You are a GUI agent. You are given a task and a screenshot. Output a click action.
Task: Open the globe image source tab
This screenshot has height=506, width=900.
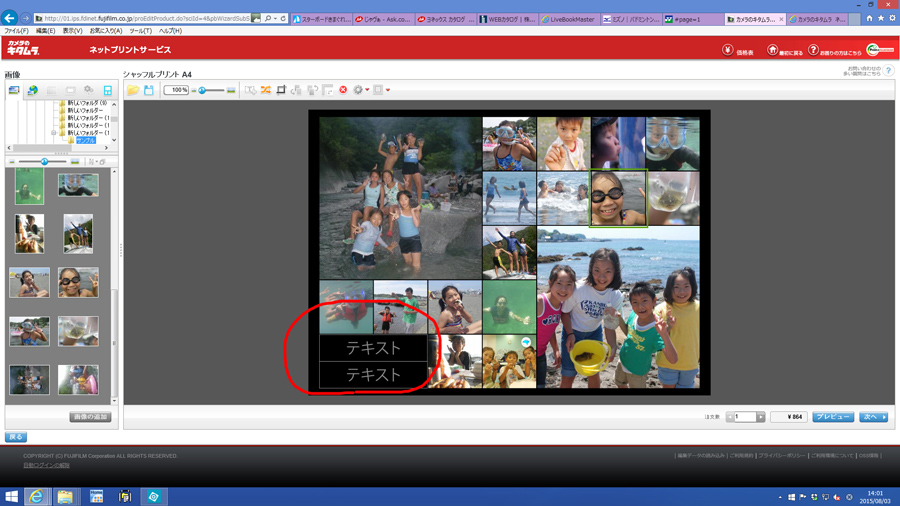pyautogui.click(x=32, y=91)
